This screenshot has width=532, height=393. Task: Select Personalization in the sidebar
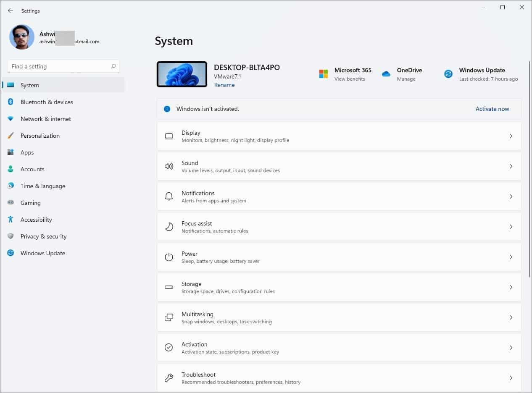point(40,136)
